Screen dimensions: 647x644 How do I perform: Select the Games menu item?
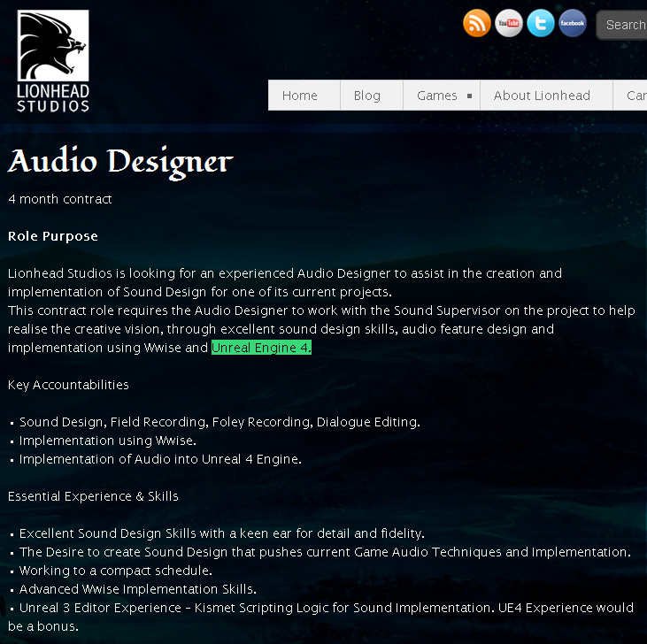point(437,96)
